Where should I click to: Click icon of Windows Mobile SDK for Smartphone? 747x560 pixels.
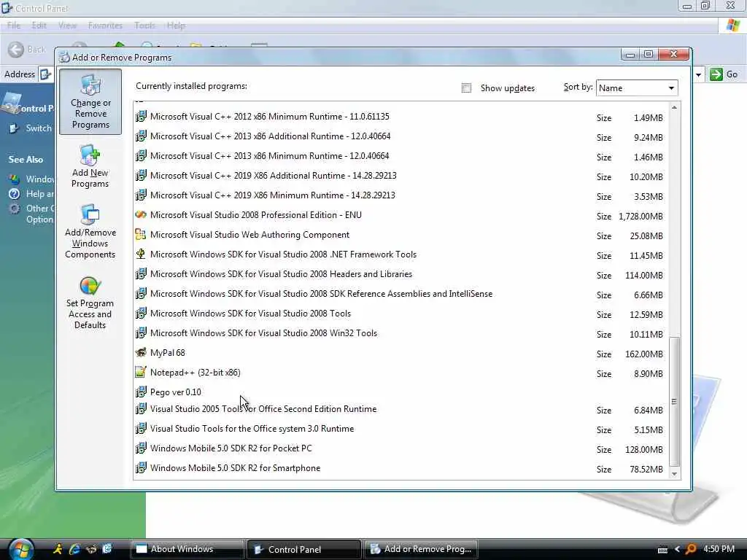tap(141, 468)
